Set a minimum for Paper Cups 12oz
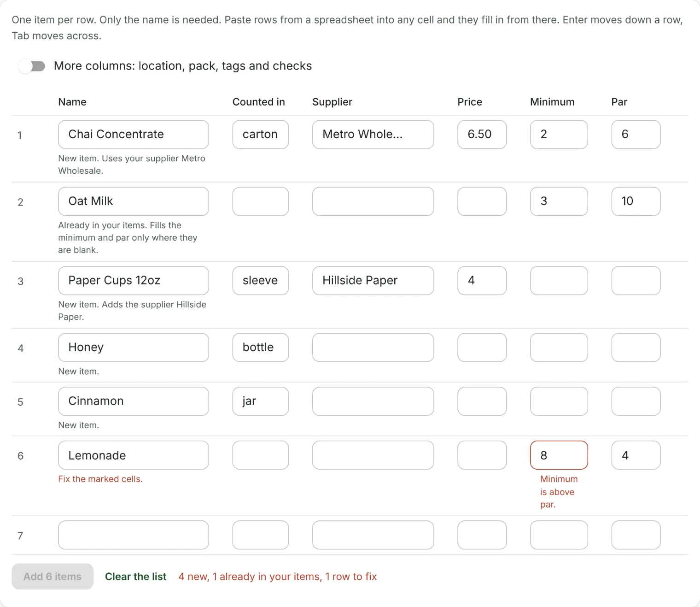Image resolution: width=700 pixels, height=607 pixels. (559, 281)
